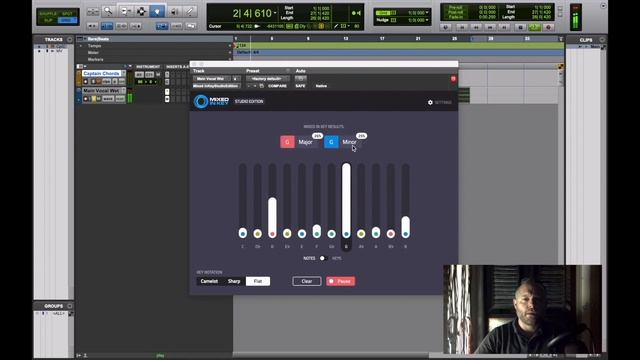Screen dimensions: 640x360
Task: Stop playback in transport
Action: tap(520, 27)
